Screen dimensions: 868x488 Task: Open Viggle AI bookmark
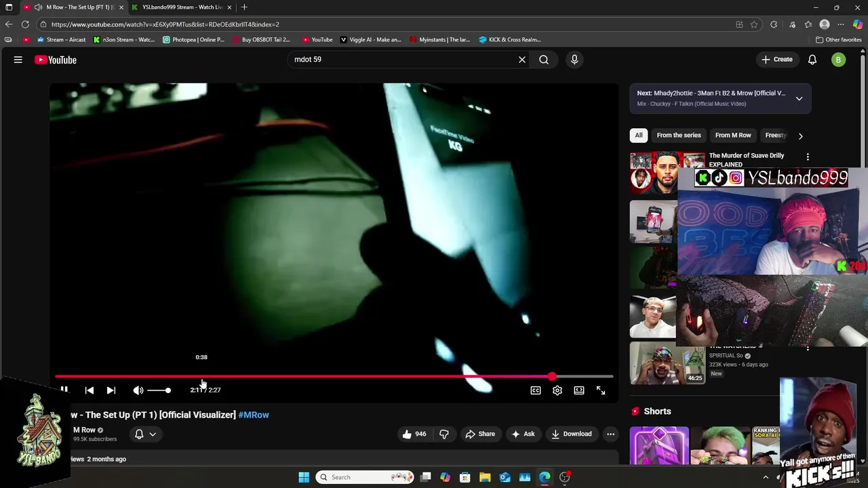click(x=371, y=40)
